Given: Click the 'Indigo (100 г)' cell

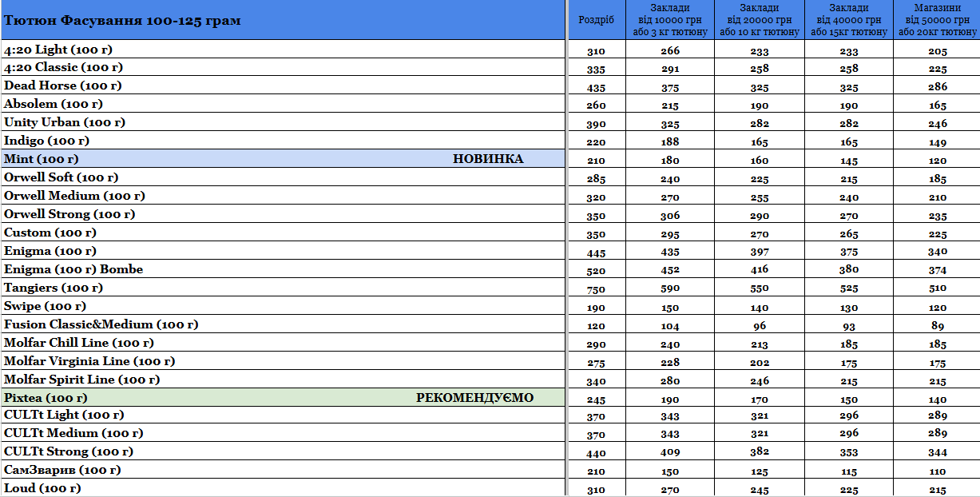Looking at the screenshot, I should [283, 141].
